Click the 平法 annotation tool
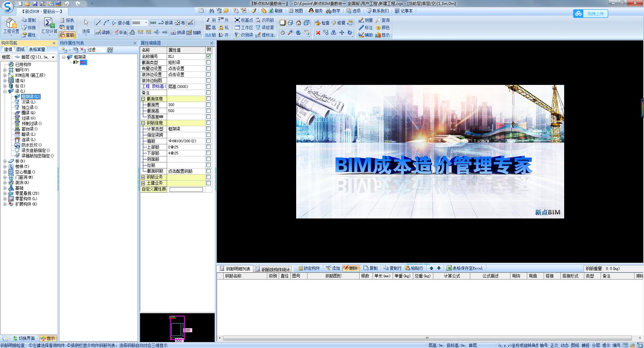Viewport: 644px width, 348px height. coord(120,33)
